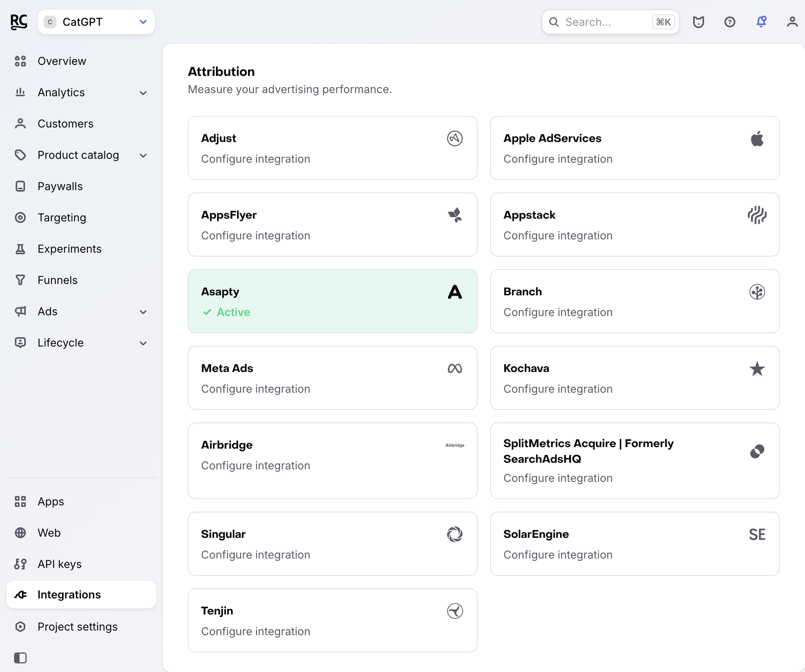Open the AppsFlyer integration card
Viewport: 805px width, 672px height.
click(332, 225)
